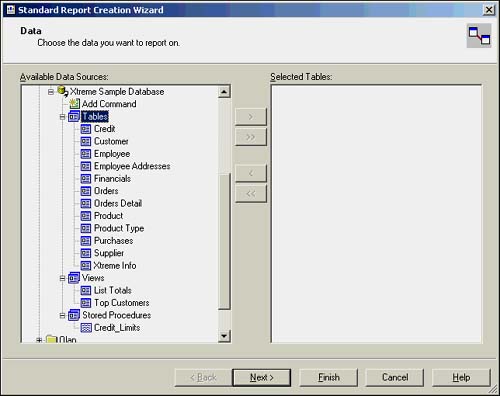
Task: Click the Product Type table icon
Action: point(86,228)
